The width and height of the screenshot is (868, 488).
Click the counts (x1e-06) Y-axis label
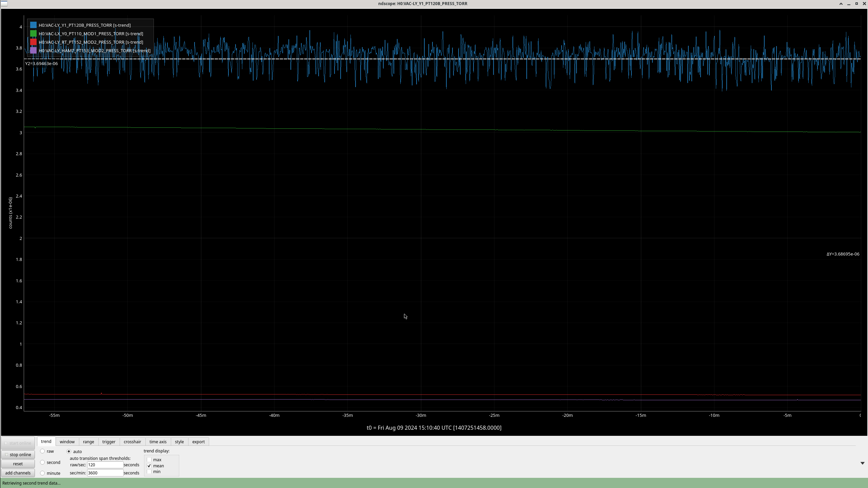[x=11, y=213]
